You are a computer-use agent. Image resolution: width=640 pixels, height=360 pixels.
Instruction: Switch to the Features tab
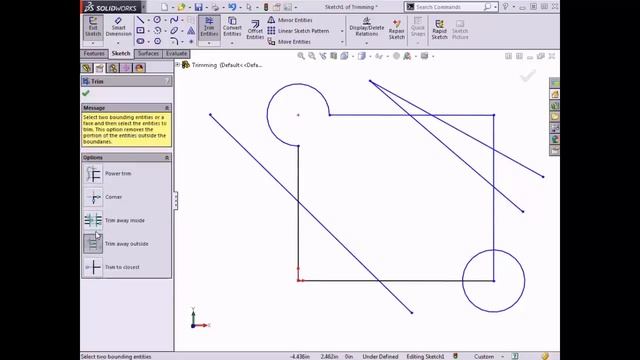tap(94, 53)
